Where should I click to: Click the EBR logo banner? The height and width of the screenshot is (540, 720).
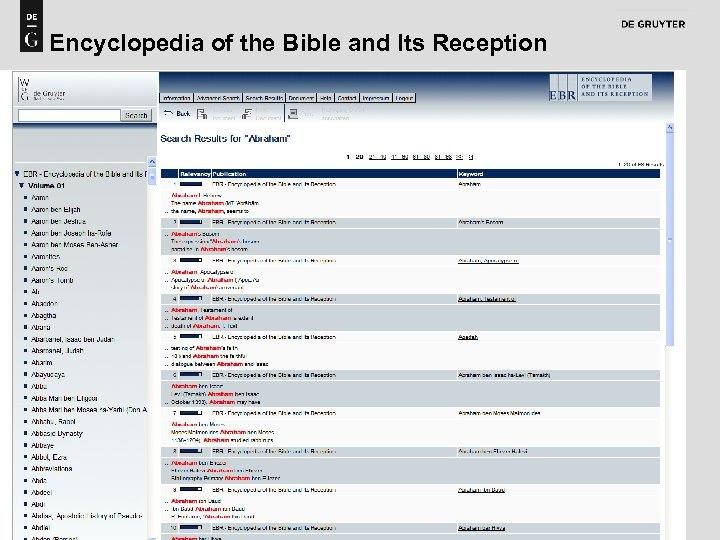tap(600, 87)
